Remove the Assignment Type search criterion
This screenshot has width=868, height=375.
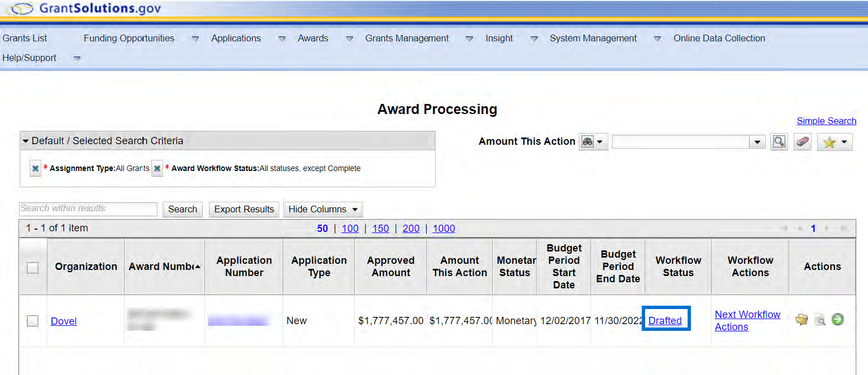tap(36, 168)
